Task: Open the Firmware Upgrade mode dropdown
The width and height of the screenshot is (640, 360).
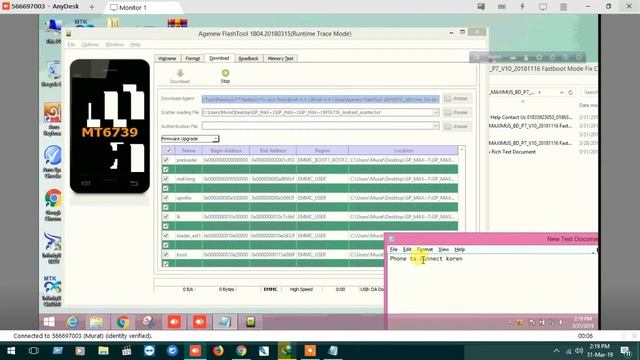Action: coord(190,139)
